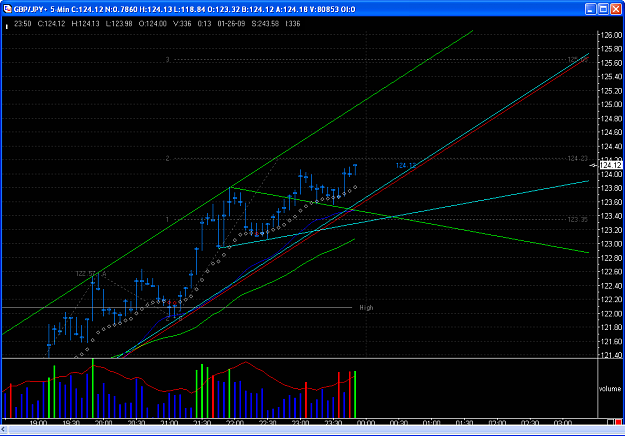Click the H:124.13 high value in data line
625x436 pixels.
point(85,24)
